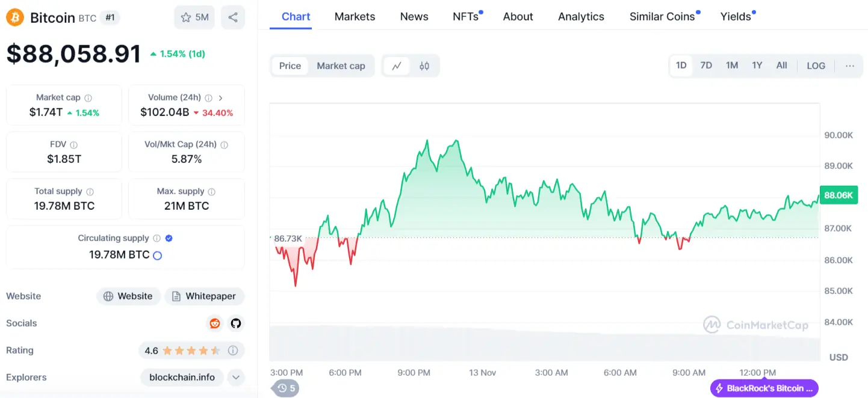The height and width of the screenshot is (398, 868).
Task: Click the $88,058.91 Bitcoin price
Action: [73, 54]
